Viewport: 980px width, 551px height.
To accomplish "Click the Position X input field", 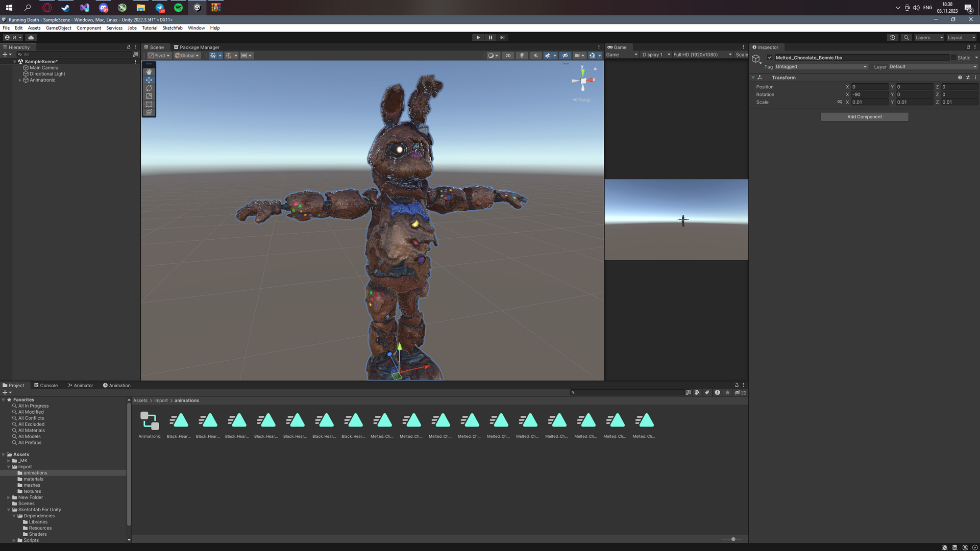I will 869,87.
